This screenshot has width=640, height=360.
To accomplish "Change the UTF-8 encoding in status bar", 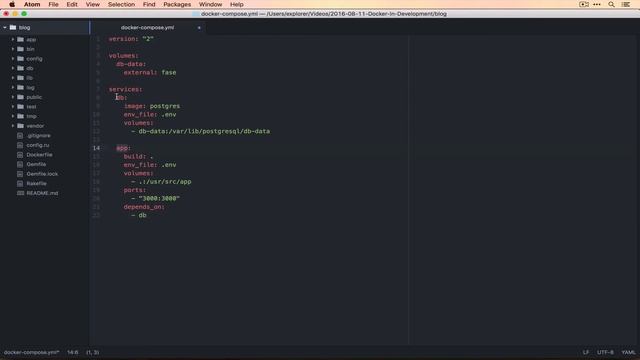I will [x=605, y=352].
